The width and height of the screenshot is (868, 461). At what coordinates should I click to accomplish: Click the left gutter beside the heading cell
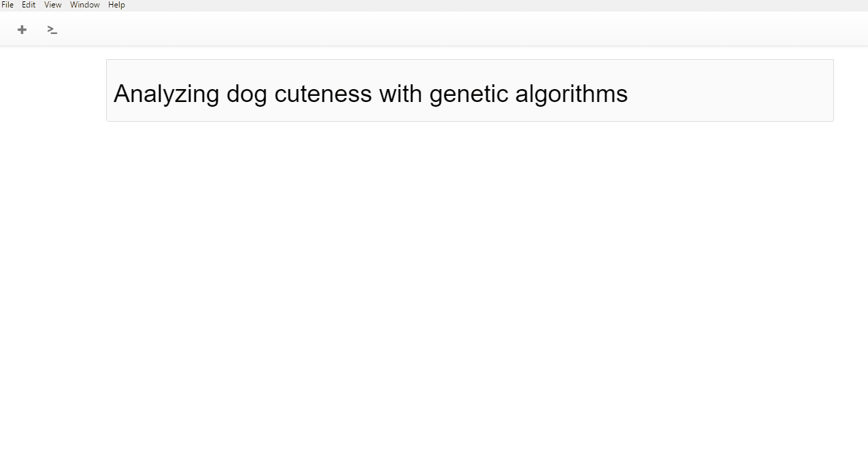[x=53, y=90]
